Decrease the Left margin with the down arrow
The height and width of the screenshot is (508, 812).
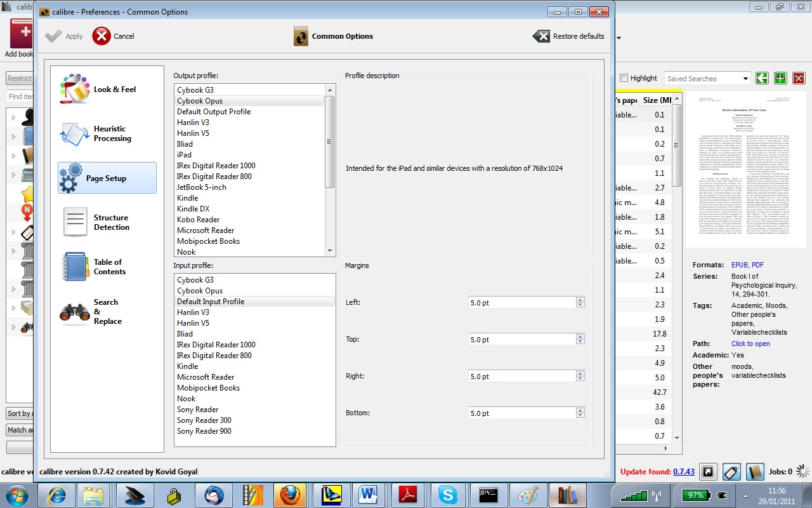(x=580, y=305)
